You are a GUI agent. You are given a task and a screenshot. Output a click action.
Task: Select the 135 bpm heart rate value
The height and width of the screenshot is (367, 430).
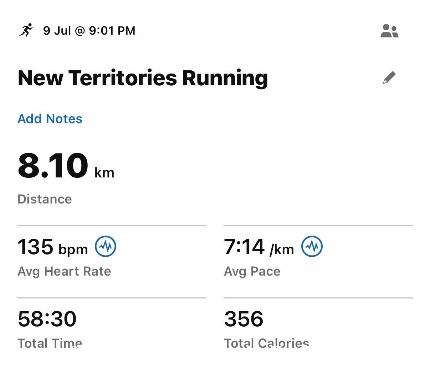click(53, 247)
